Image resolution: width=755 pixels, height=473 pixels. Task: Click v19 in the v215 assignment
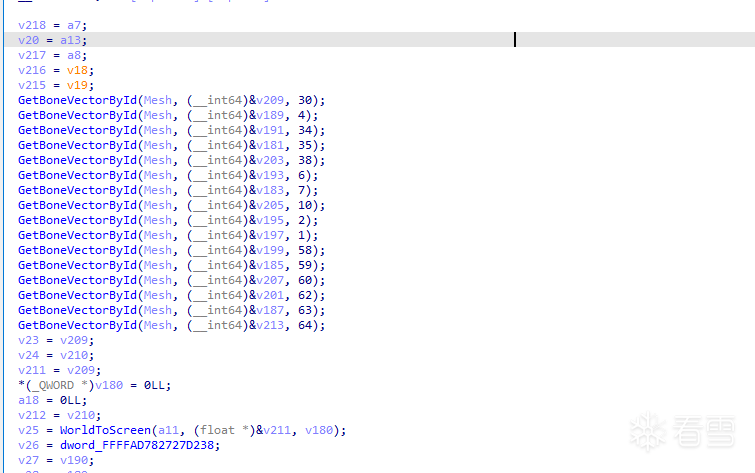pos(77,85)
